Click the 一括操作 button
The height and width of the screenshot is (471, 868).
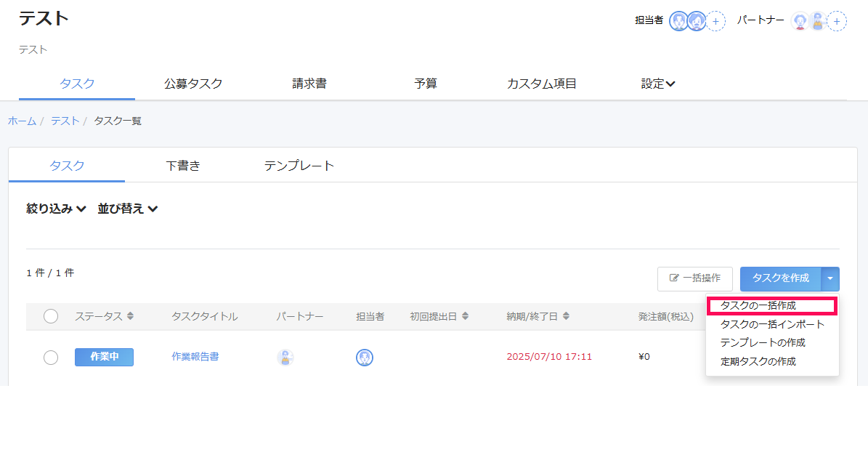coord(694,278)
